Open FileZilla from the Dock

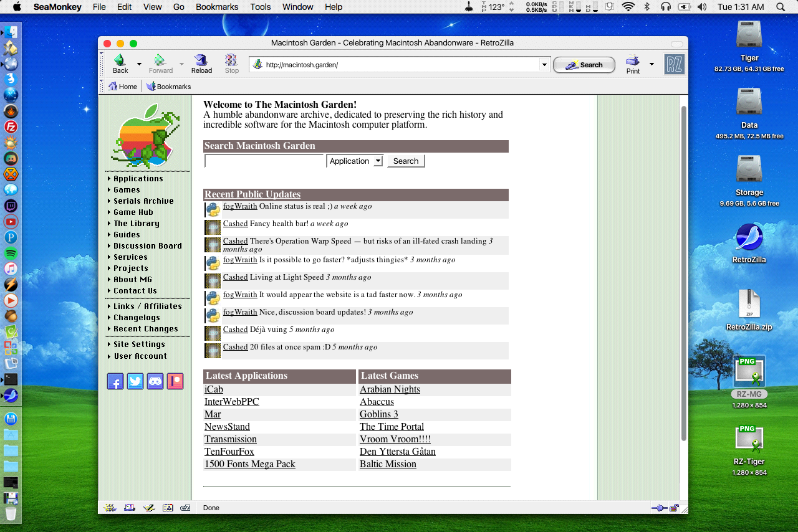click(x=11, y=126)
